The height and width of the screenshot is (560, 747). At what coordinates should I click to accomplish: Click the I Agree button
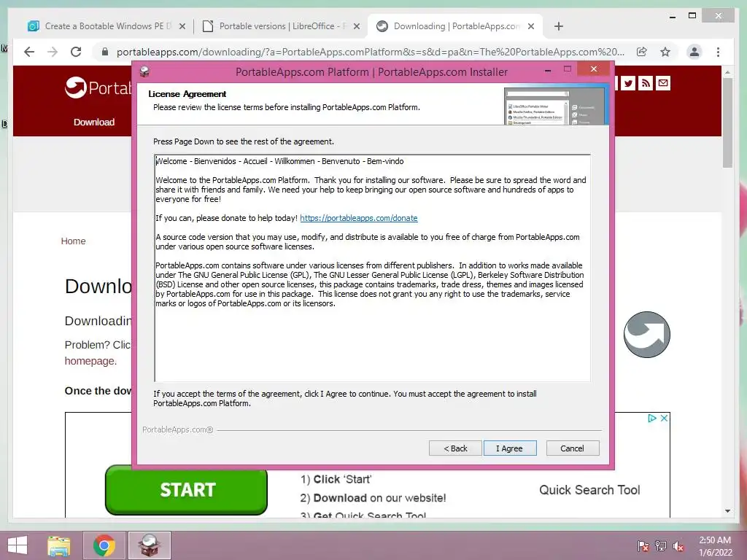click(x=510, y=448)
